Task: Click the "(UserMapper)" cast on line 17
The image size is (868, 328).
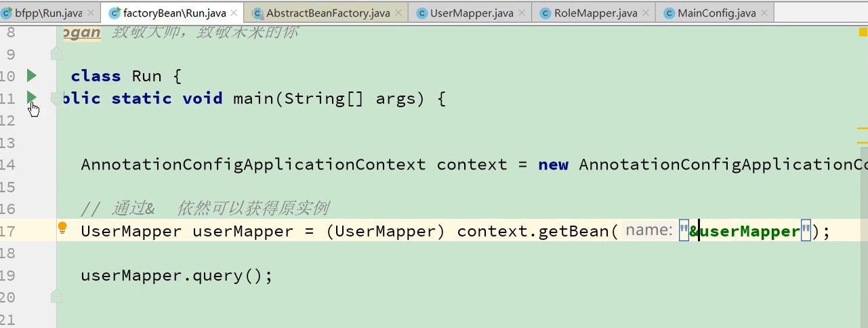Action: pos(385,231)
